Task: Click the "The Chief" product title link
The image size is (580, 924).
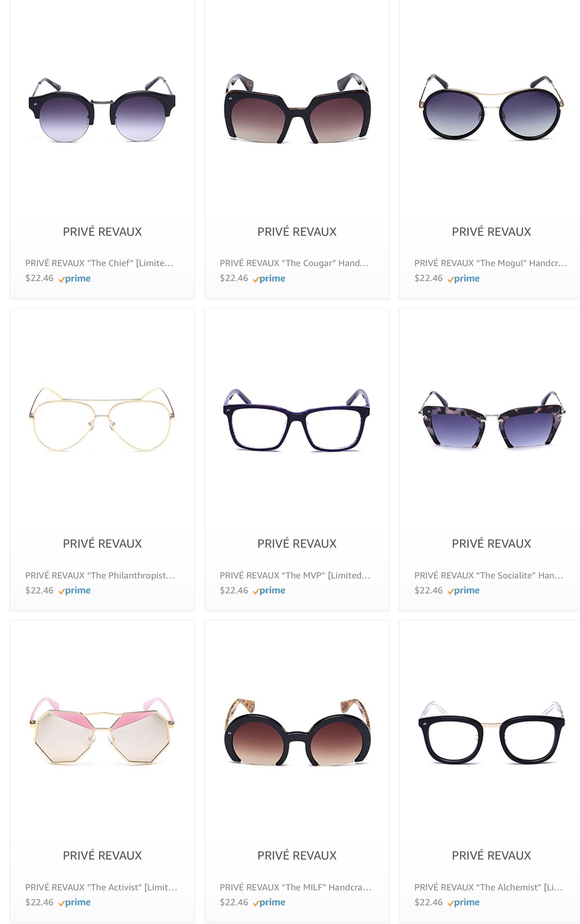Action: 99,263
